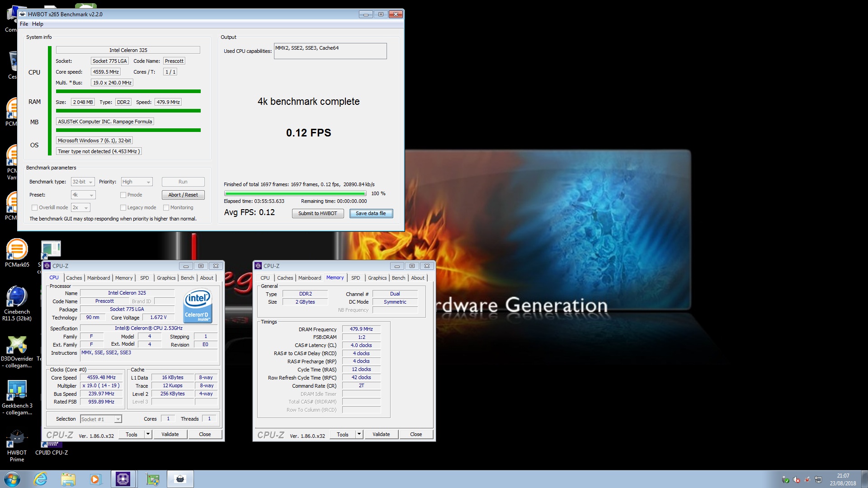Switch to CPU-Z via its taskbar button
Image resolution: width=868 pixels, height=488 pixels.
[123, 479]
